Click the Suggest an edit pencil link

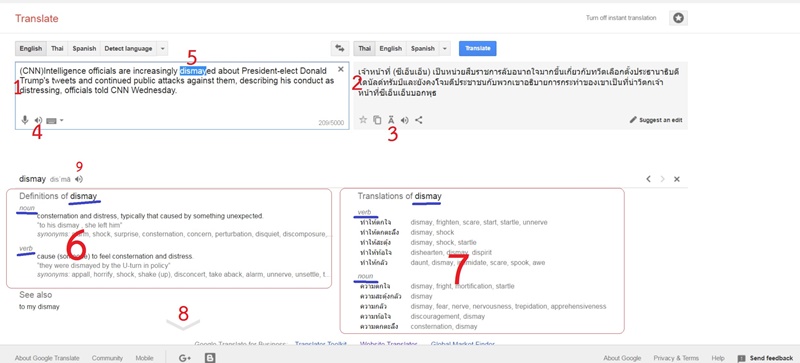click(x=656, y=120)
